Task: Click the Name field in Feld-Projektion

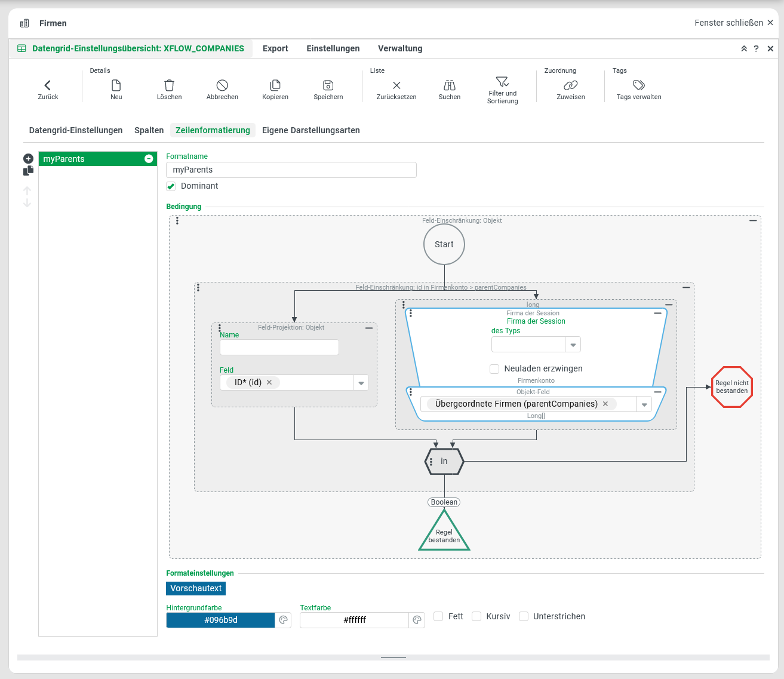Action: pyautogui.click(x=279, y=348)
